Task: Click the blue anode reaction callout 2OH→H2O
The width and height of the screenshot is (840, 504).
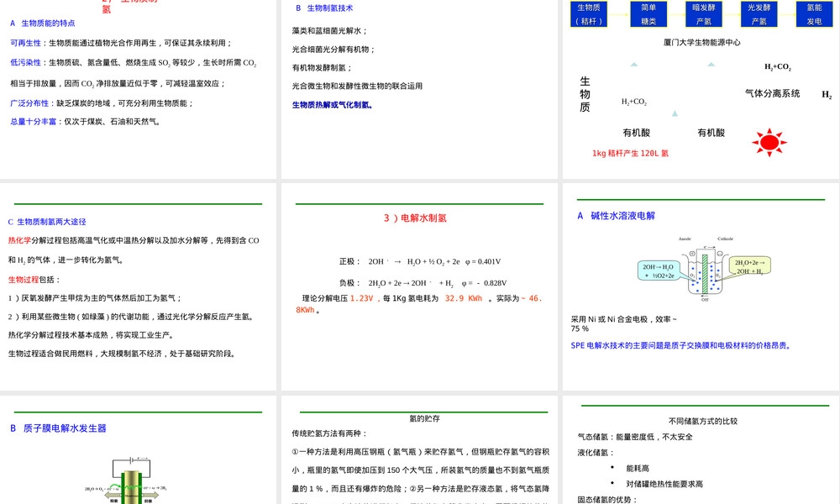Action: pos(659,271)
